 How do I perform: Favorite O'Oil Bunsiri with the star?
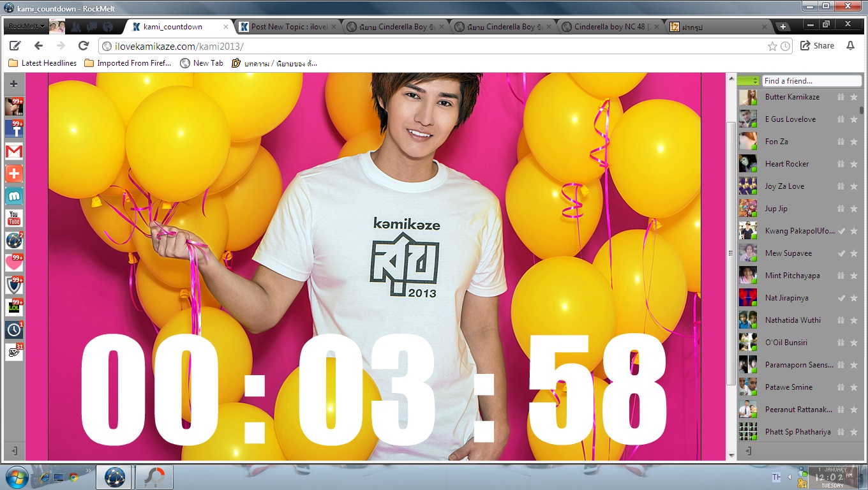pos(854,343)
